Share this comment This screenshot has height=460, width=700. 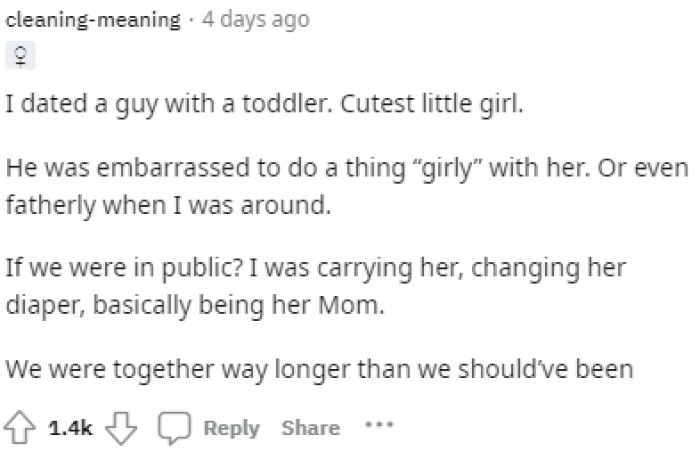[310, 427]
